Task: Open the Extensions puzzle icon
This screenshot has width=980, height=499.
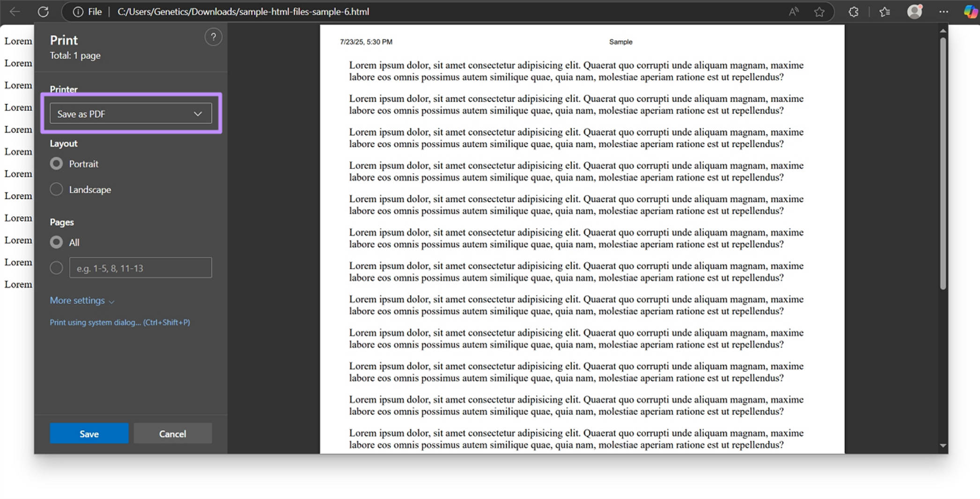Action: click(854, 12)
